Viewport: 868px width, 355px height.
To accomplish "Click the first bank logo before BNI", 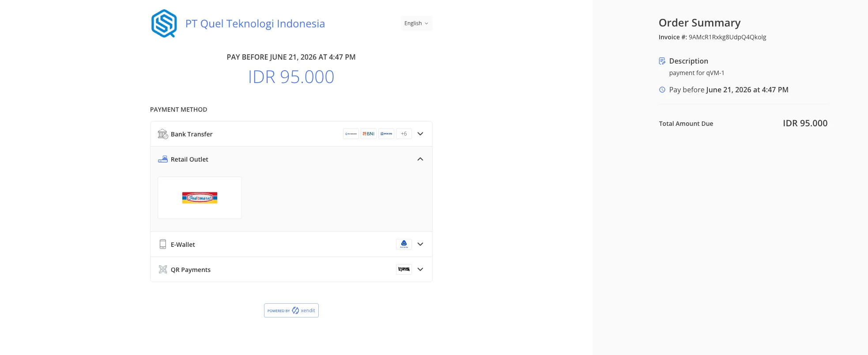I will point(351,134).
